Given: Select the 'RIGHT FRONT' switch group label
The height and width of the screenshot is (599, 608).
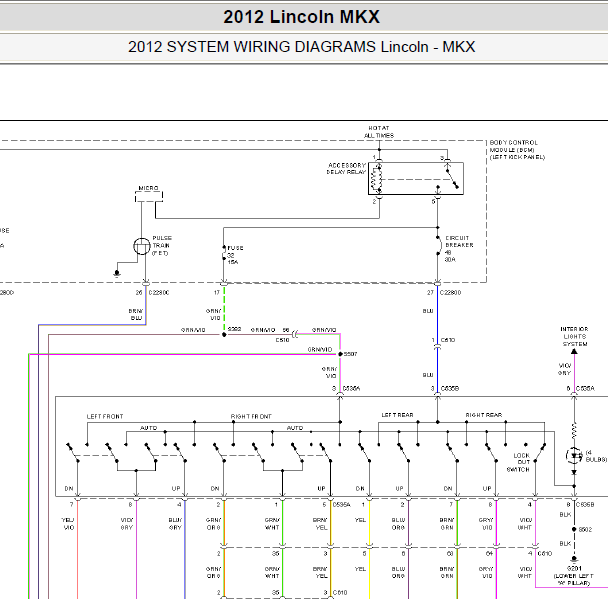Looking at the screenshot, I should 251,416.
